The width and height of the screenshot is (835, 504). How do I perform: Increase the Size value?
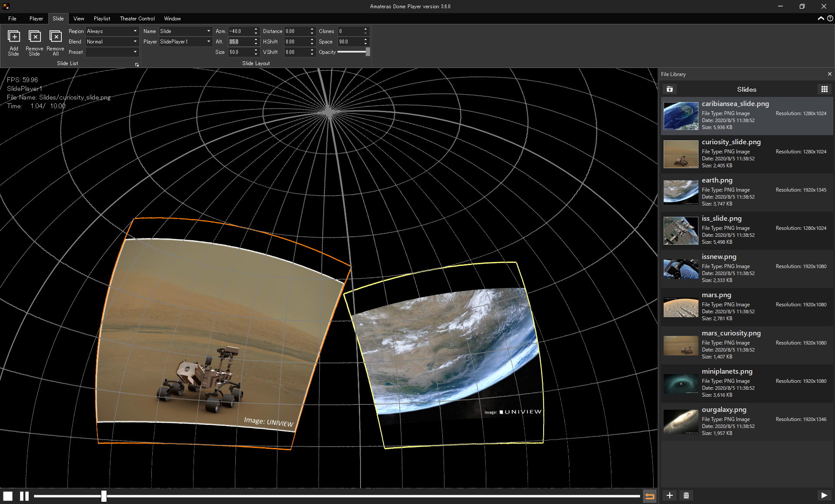tap(256, 50)
